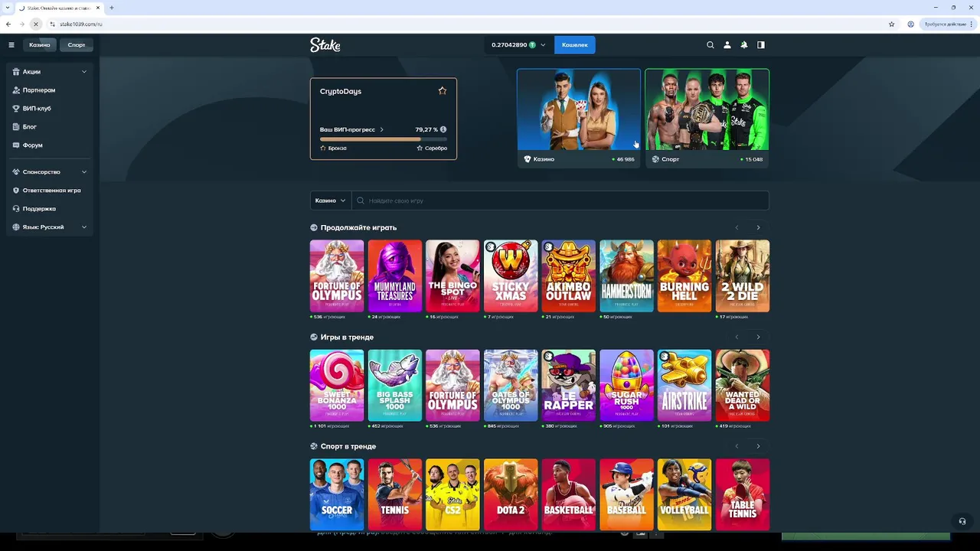The image size is (980, 551).
Task: Open the browser tab list dropdown
Action: click(x=7, y=8)
